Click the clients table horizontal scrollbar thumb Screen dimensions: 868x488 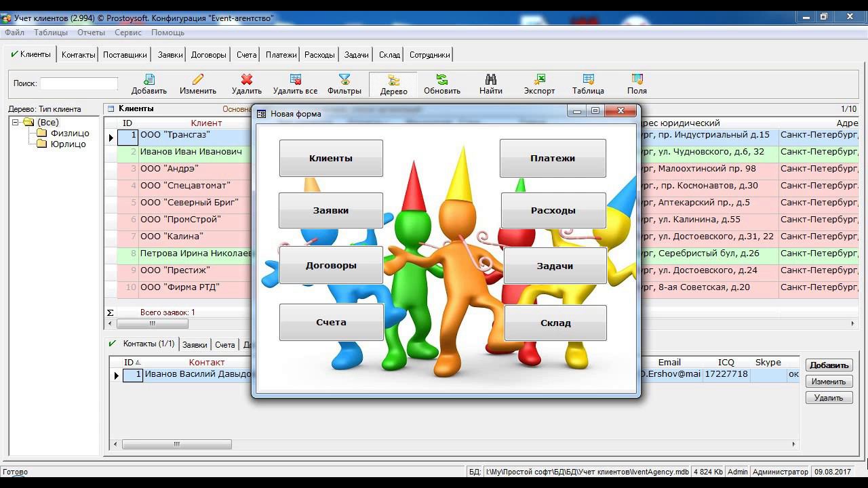(152, 324)
